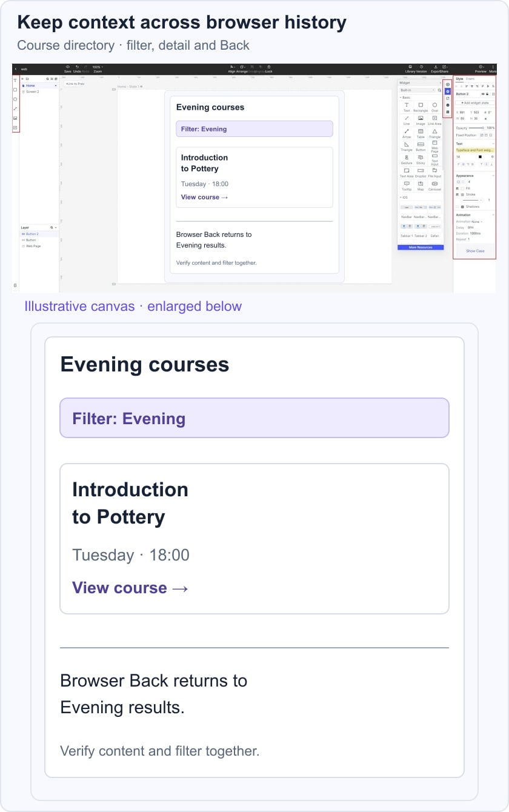Screen dimensions: 509x812
Task: Pick the Arrow widget
Action: [x=407, y=133]
